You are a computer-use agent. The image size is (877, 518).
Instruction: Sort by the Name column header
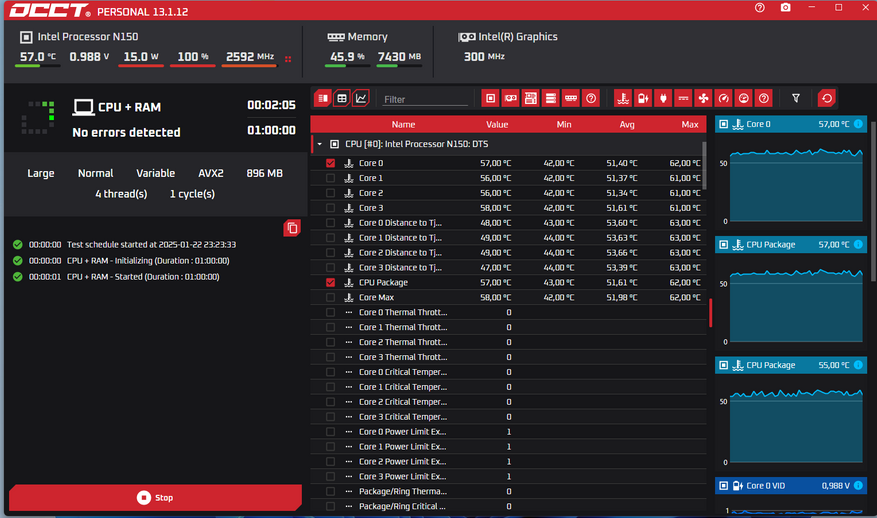(x=403, y=125)
